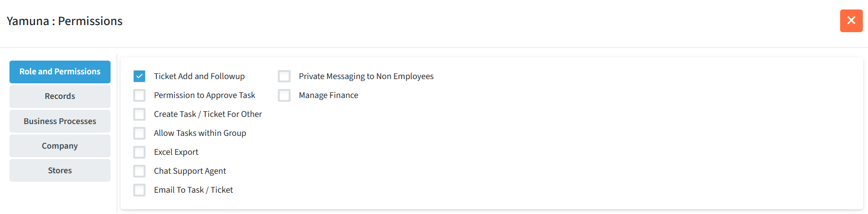Viewport: 868px width, 214px height.
Task: Check the Excel Export box
Action: [x=139, y=152]
